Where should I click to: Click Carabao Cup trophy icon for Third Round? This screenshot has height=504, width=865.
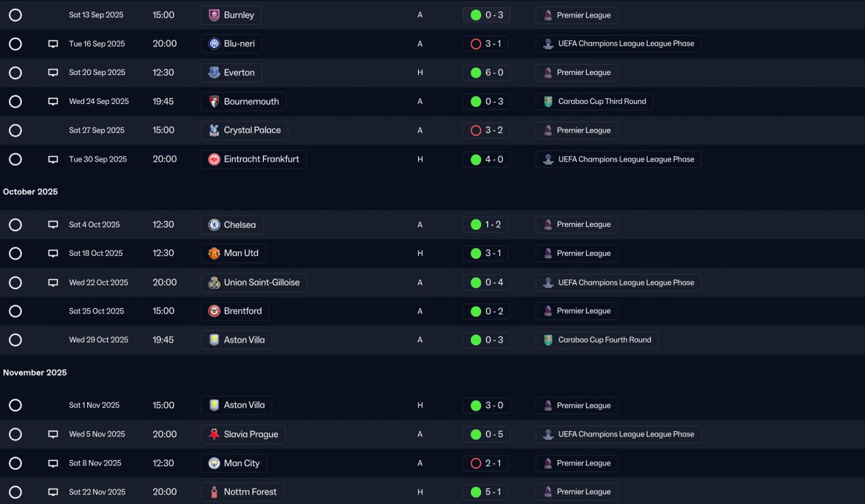[x=548, y=101]
